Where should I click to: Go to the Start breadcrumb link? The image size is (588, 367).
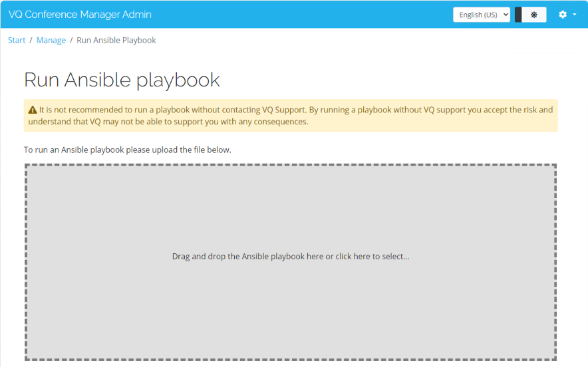pos(17,40)
